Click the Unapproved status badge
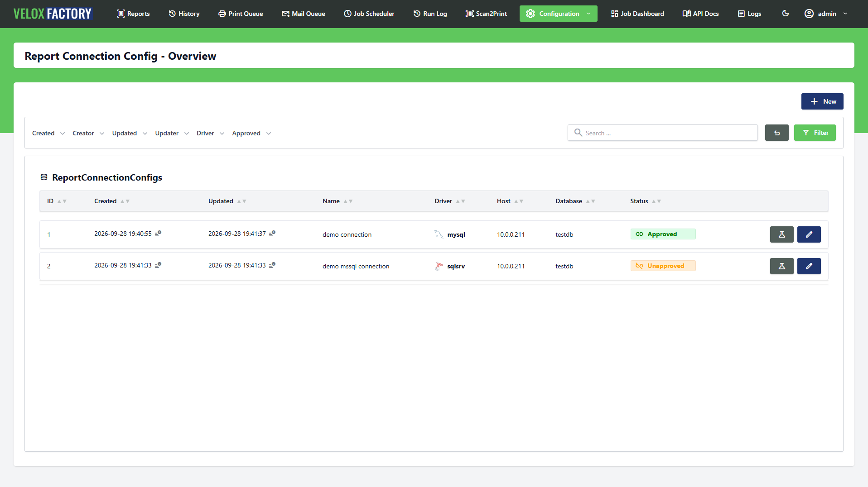The image size is (868, 487). coord(663,266)
